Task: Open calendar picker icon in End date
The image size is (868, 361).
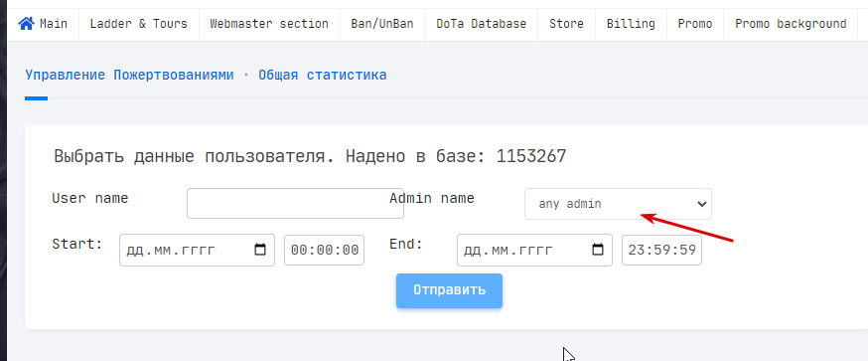Action: pyautogui.click(x=598, y=250)
